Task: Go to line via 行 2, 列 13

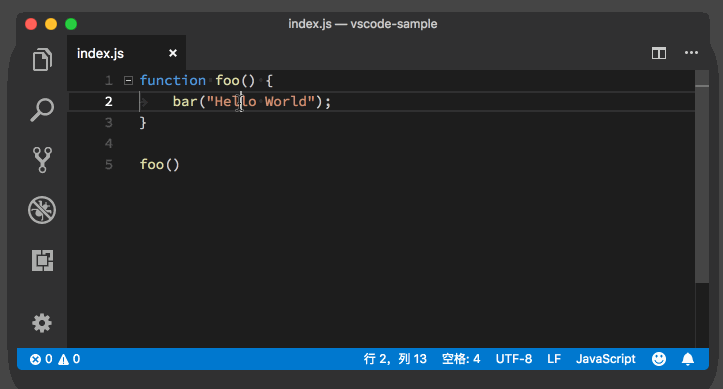Action: (395, 359)
